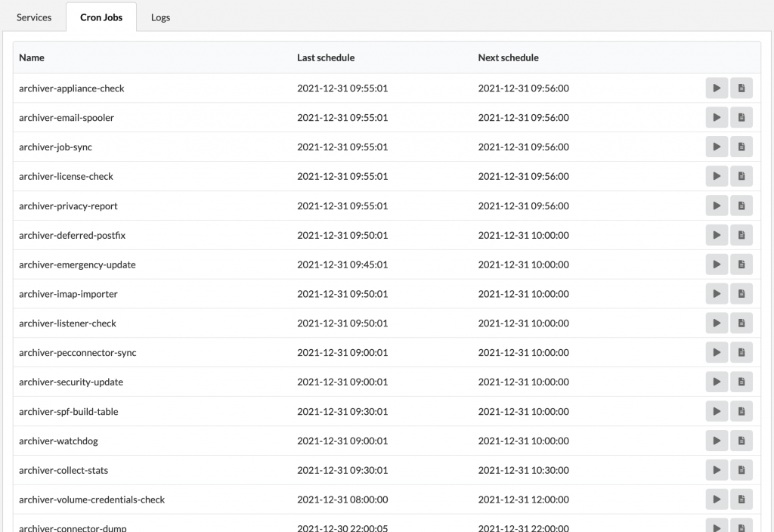Image resolution: width=774 pixels, height=532 pixels.
Task: Click last schedule 09:30:01 of spf-build-table
Action: click(x=342, y=412)
